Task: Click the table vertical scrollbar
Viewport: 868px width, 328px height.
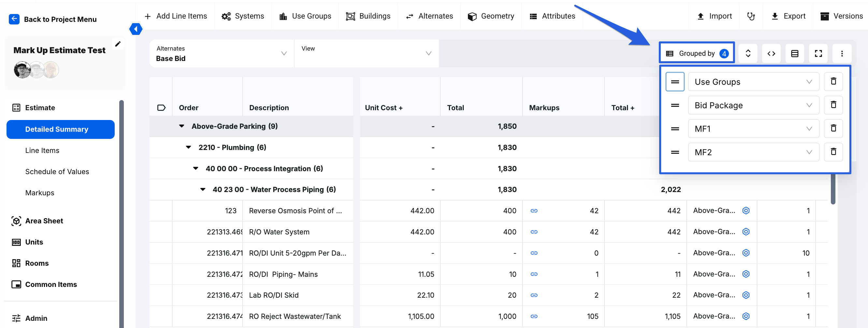Action: [832, 189]
